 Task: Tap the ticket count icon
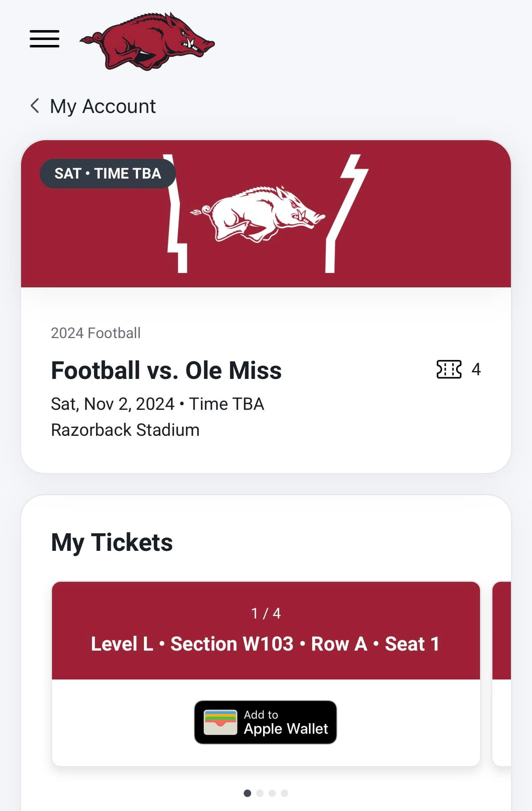(449, 369)
